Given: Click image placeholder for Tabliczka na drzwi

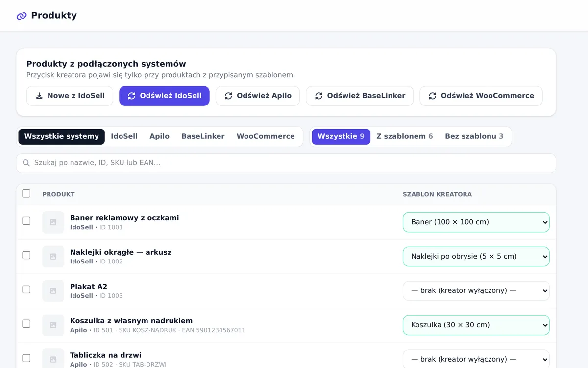Looking at the screenshot, I should [53, 359].
